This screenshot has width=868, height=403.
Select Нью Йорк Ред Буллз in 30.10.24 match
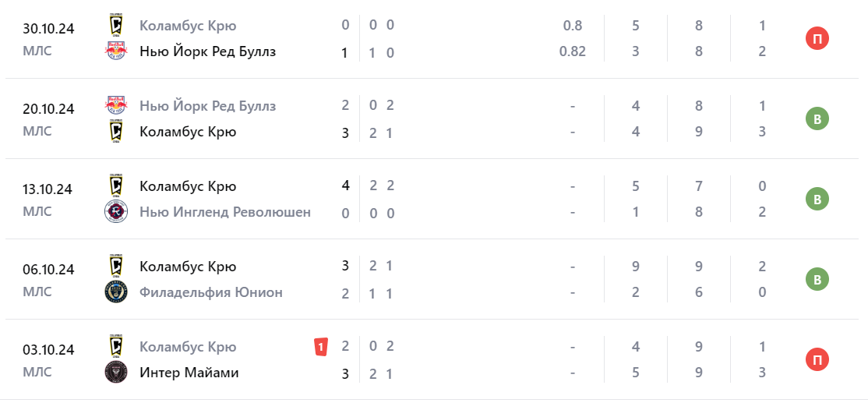pyautogui.click(x=207, y=51)
